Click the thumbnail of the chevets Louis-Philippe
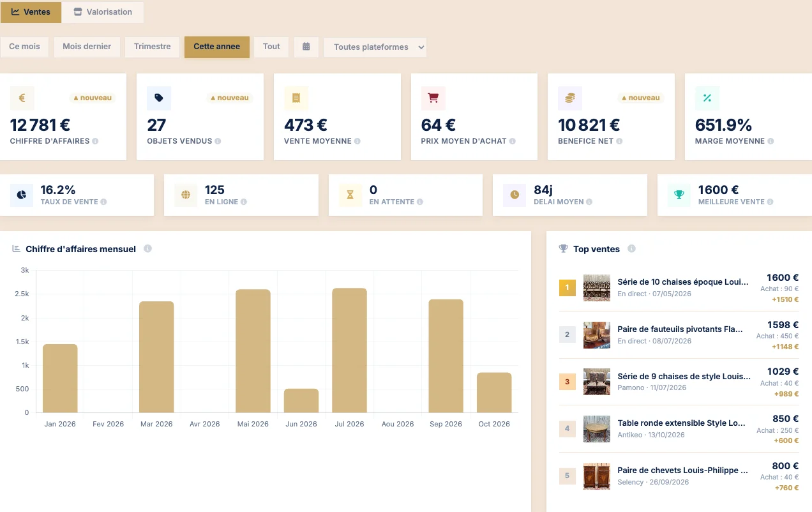This screenshot has height=512, width=812. point(597,476)
